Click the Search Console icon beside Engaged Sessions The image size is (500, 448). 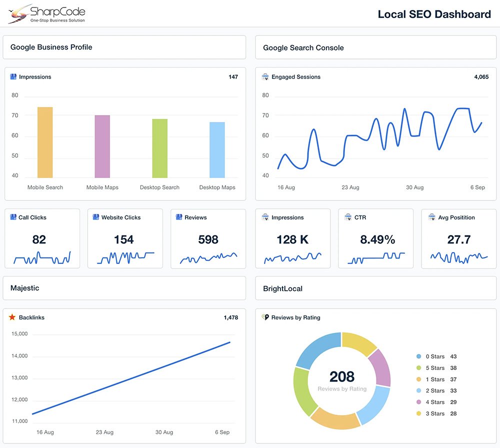coord(265,77)
